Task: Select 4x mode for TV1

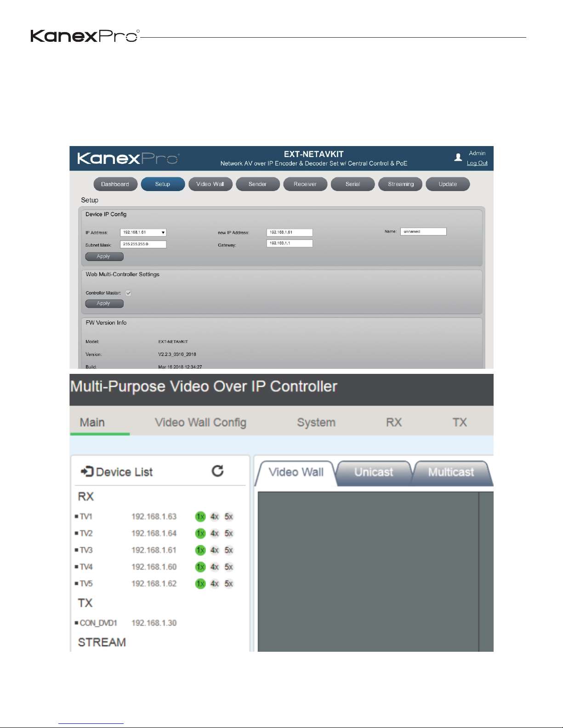Action: point(215,517)
